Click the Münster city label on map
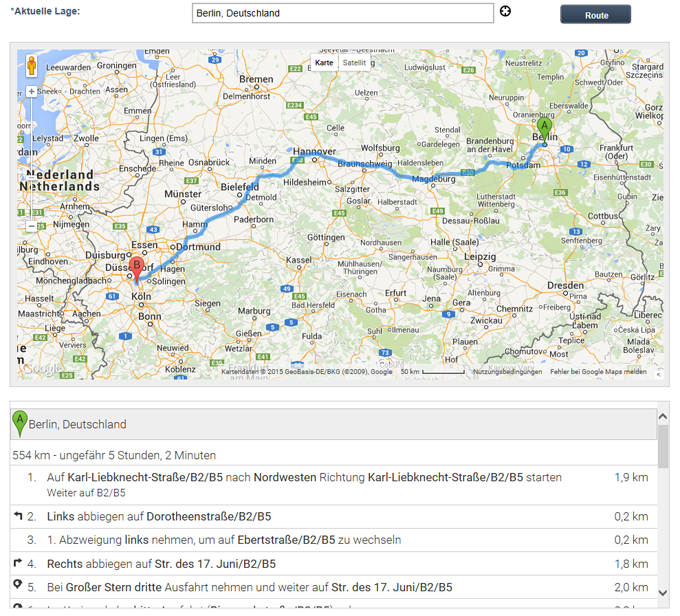The image size is (680, 616). click(x=183, y=194)
